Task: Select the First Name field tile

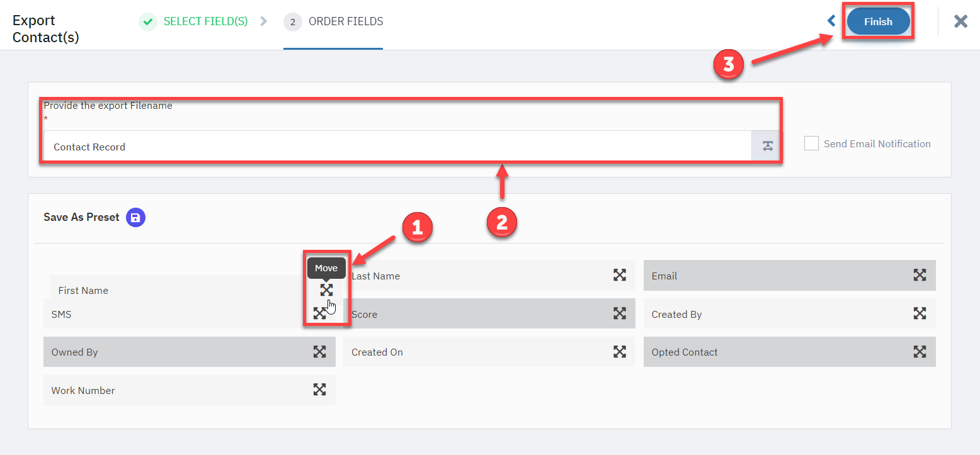Action: click(197, 290)
